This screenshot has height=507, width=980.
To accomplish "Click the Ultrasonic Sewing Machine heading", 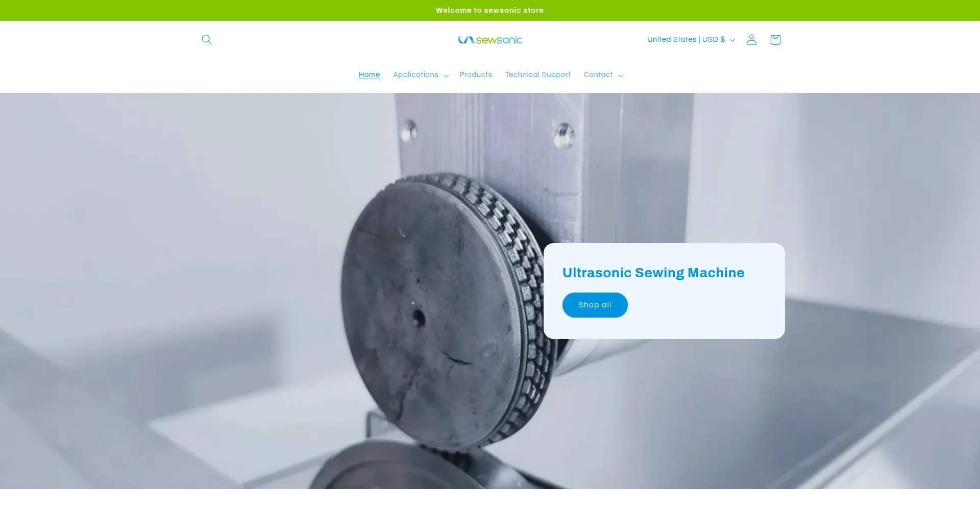I will [653, 273].
